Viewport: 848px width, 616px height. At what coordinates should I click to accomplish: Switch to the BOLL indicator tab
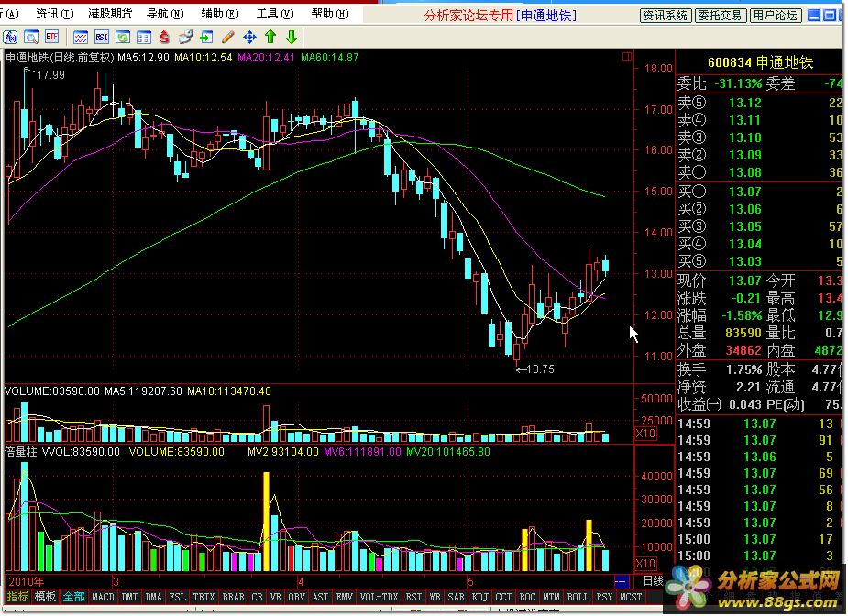pyautogui.click(x=578, y=597)
